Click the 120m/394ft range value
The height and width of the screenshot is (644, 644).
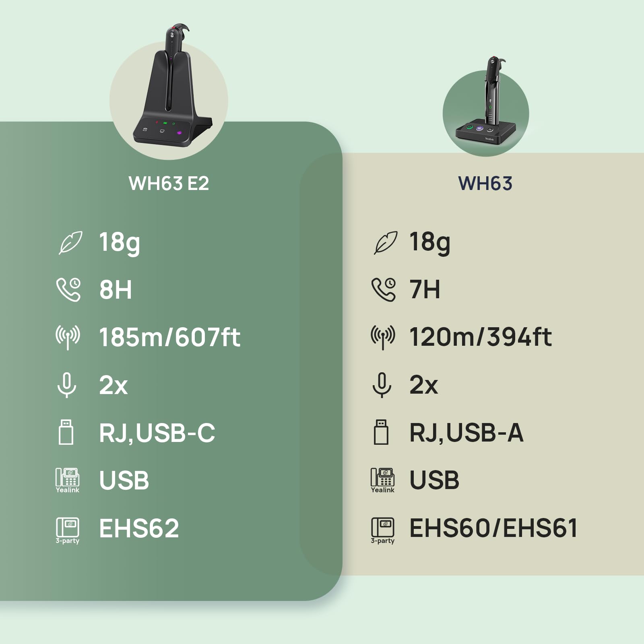481,337
